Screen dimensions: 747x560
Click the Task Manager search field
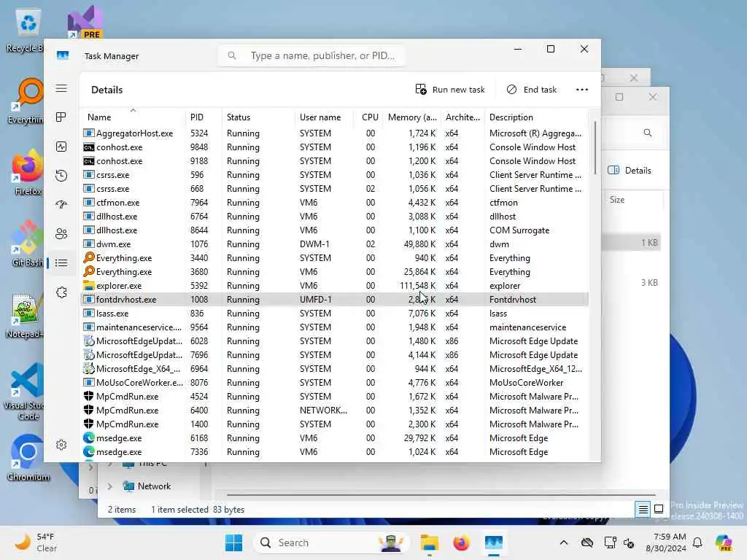(x=311, y=55)
